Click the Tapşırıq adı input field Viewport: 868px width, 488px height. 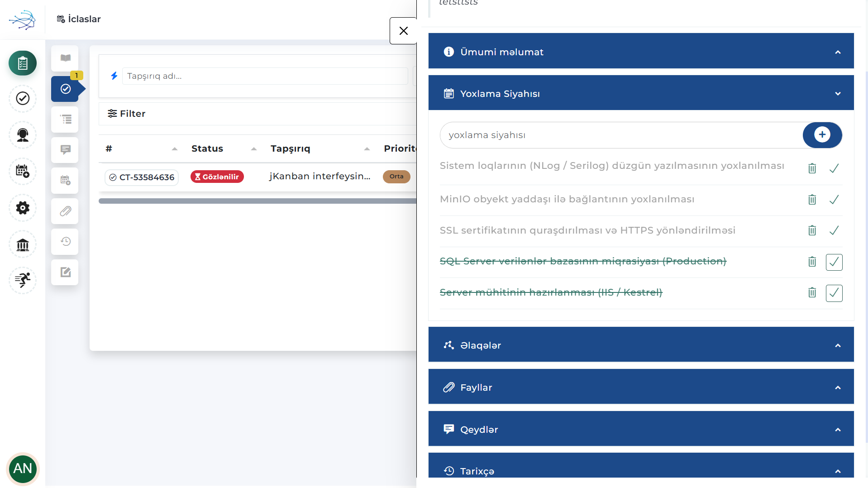[265, 76]
